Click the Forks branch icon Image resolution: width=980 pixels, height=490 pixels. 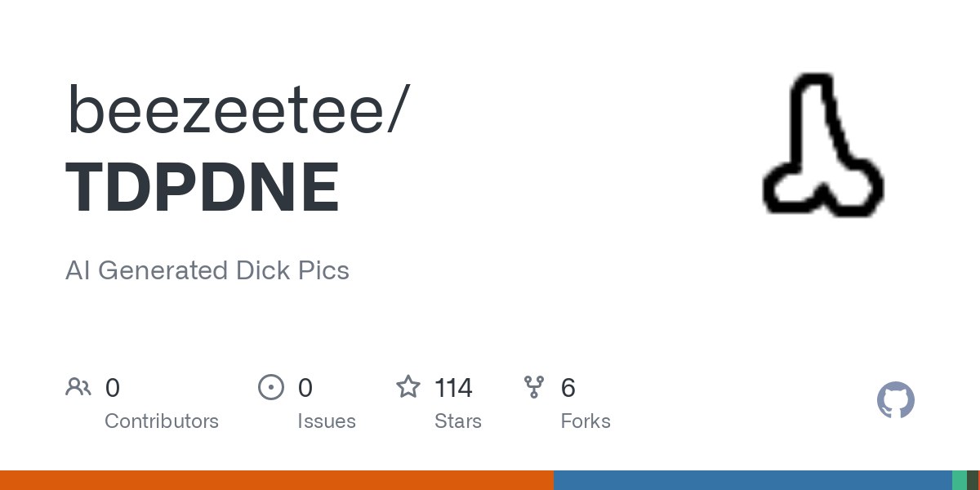pos(534,386)
